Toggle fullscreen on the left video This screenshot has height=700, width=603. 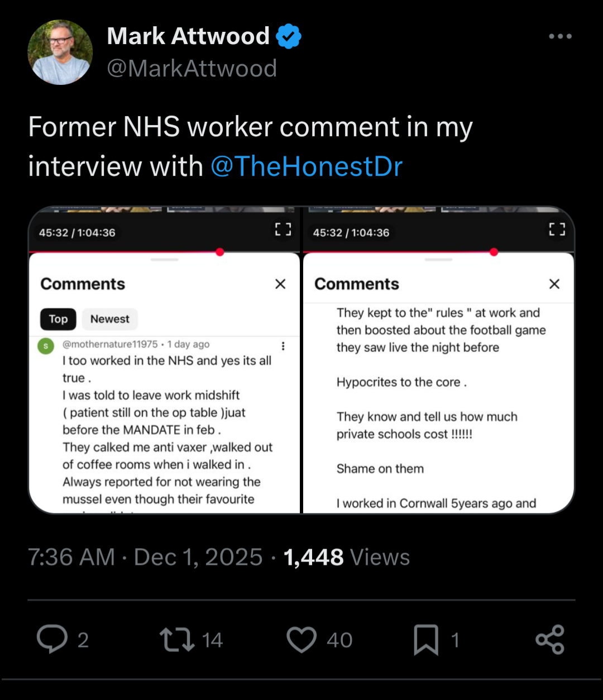click(x=283, y=230)
